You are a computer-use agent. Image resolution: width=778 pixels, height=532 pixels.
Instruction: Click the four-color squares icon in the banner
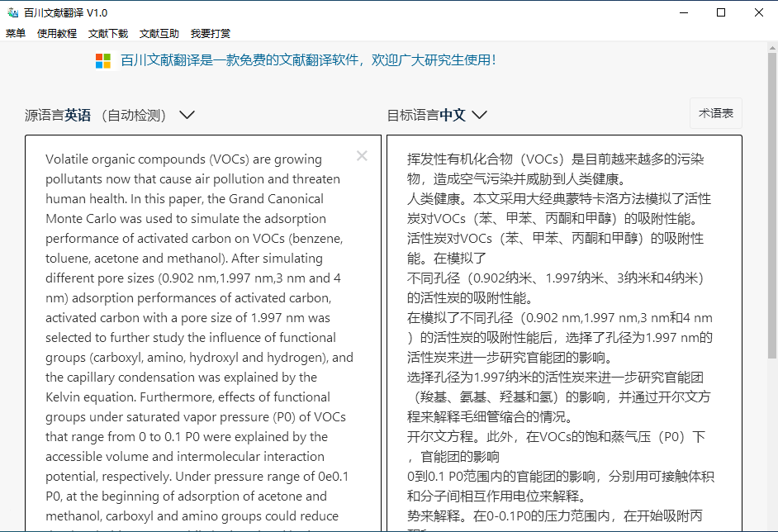(102, 60)
